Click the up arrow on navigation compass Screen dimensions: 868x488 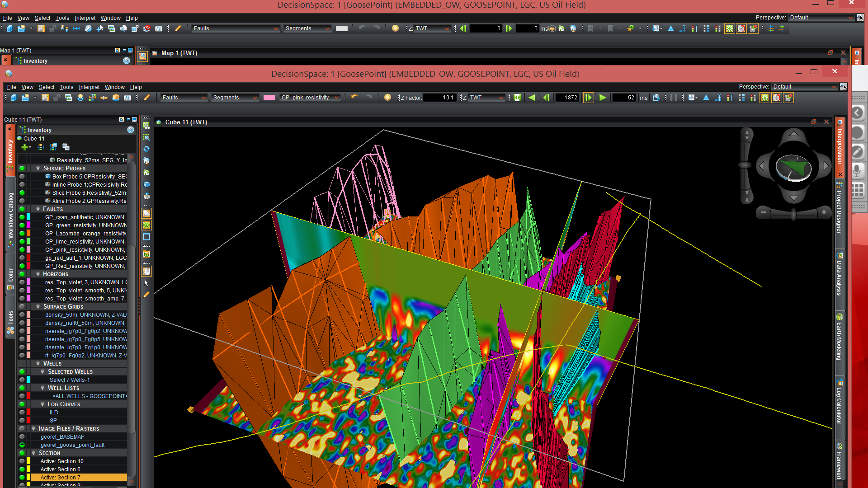[794, 134]
